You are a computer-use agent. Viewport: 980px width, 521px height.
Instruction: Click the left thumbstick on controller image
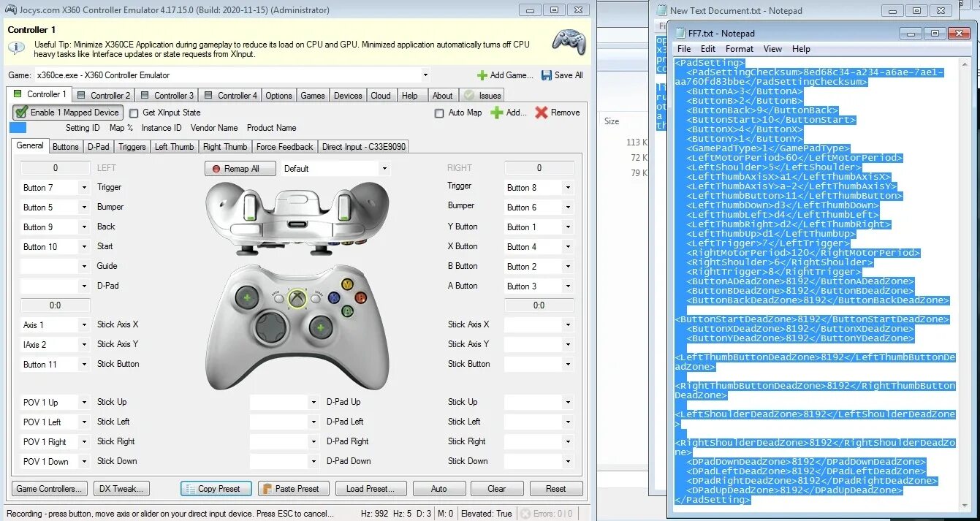[x=248, y=297]
